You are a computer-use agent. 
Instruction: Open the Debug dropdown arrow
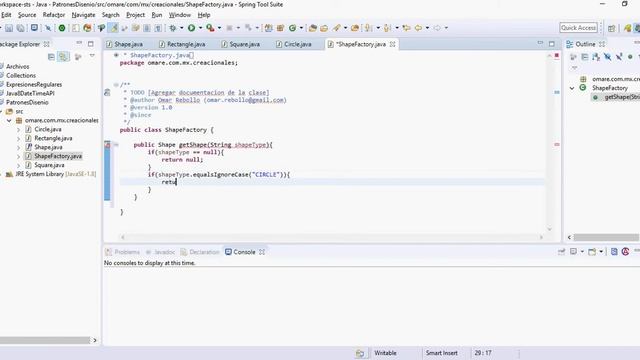click(x=182, y=28)
